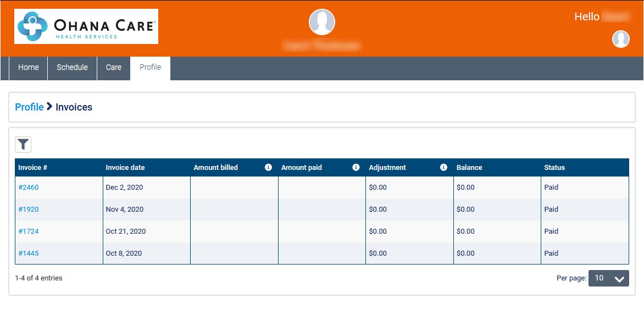Switch to the Care tab

(114, 68)
